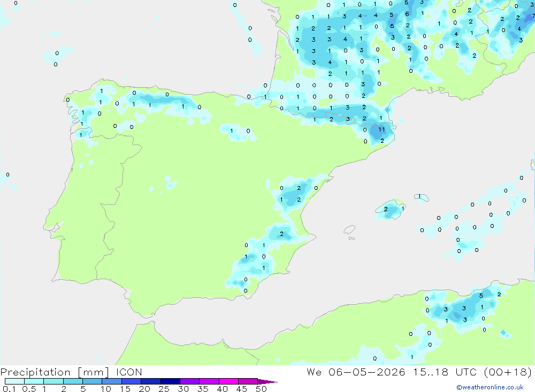Click the "Precipitation [mm]" title text
The width and height of the screenshot is (535, 392).
[x=55, y=372]
